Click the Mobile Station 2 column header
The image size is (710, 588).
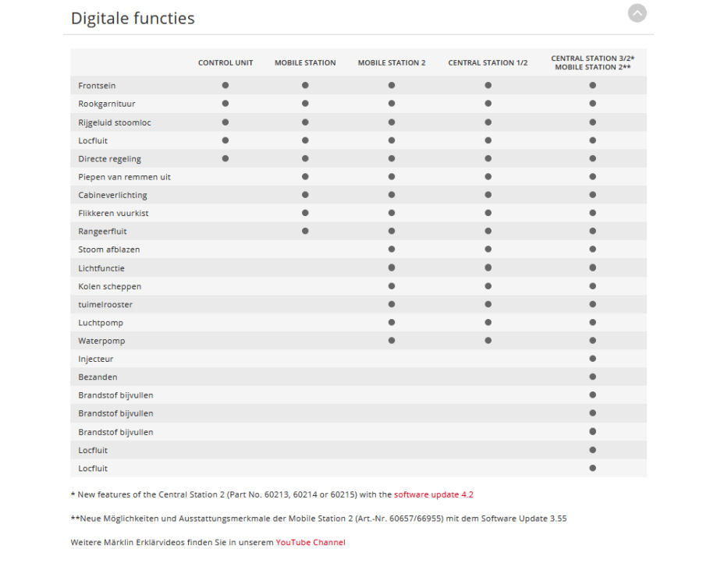[392, 63]
